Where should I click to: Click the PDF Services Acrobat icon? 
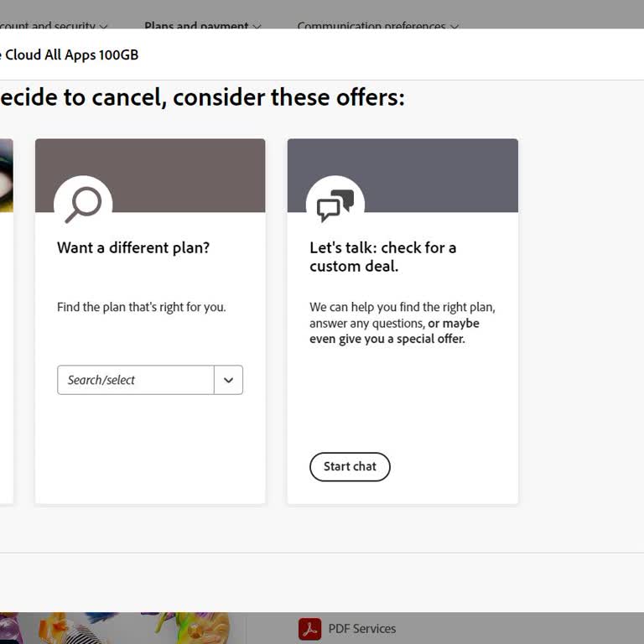(309, 629)
